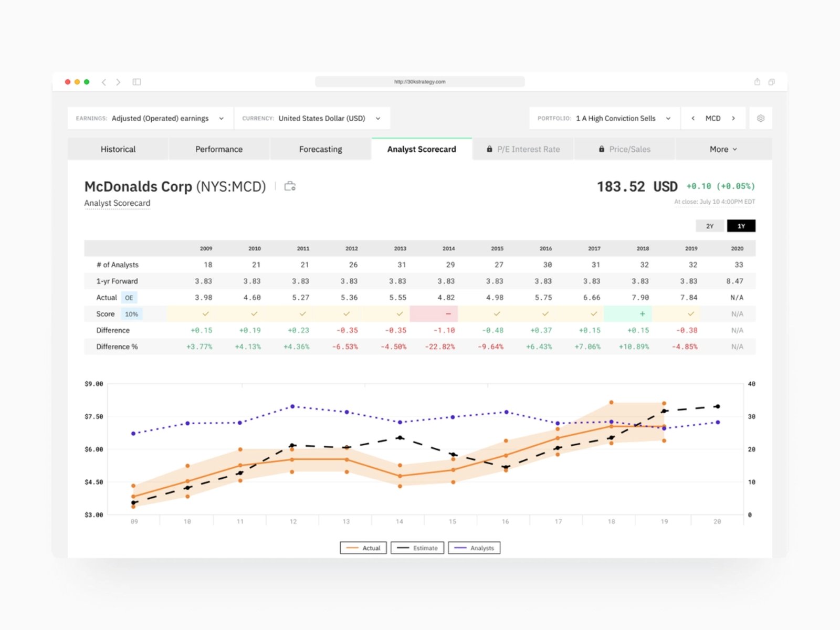Click the portfolio icon beside NYS:MCD
The image size is (840, 630).
pos(290,186)
